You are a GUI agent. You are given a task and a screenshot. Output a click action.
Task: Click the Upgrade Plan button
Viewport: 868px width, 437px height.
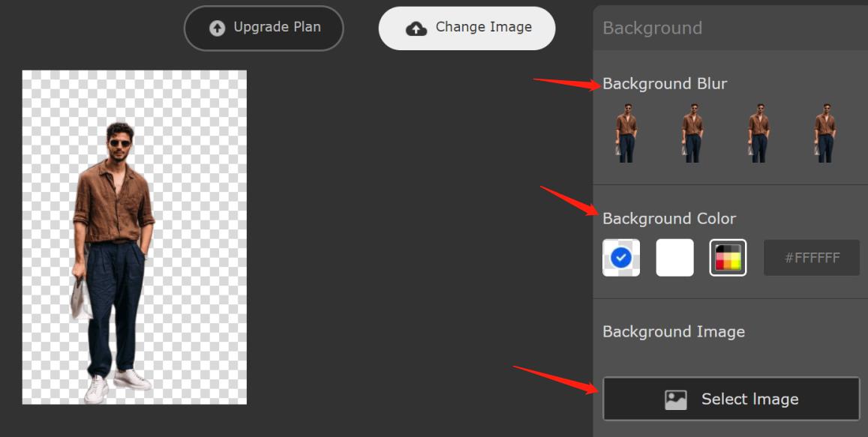pyautogui.click(x=263, y=28)
